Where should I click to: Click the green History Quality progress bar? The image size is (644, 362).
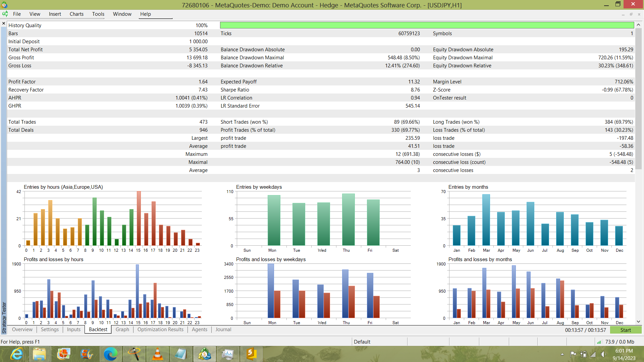427,25
